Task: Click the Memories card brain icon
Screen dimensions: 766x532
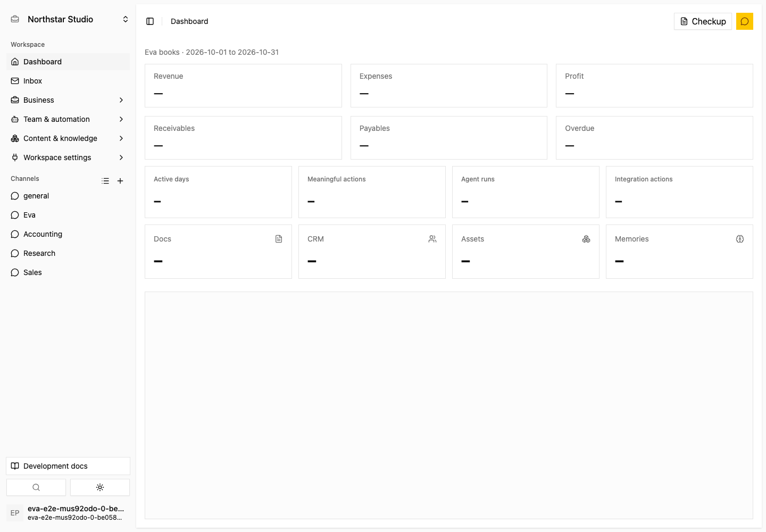Action: 740,239
